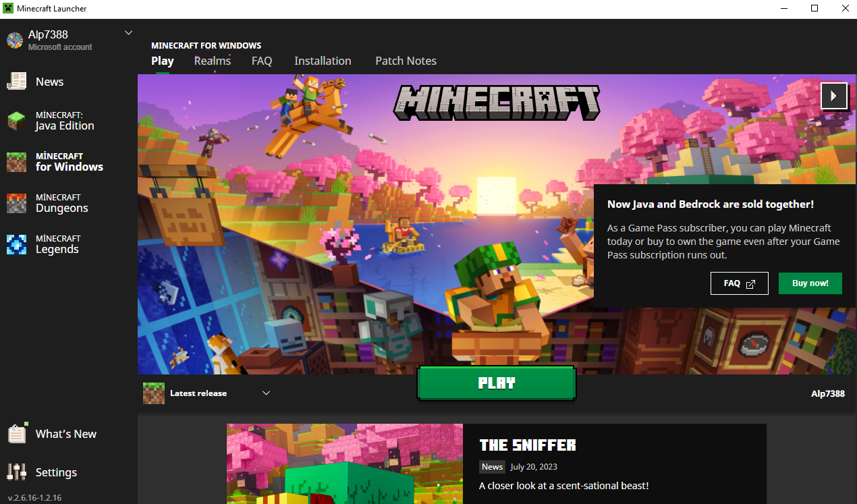Click the Alp7388 username beside Play button
This screenshot has height=504, width=857.
(x=828, y=393)
